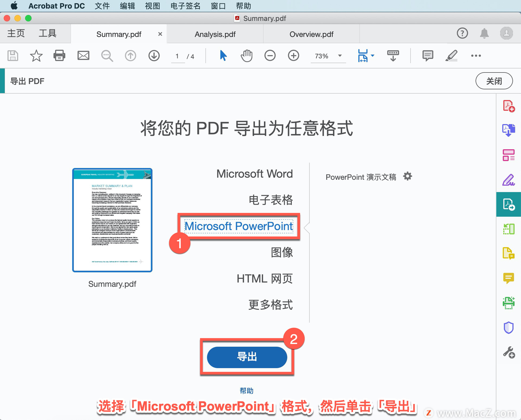Open the Find text magnifier icon
The height and width of the screenshot is (420, 521).
click(107, 56)
